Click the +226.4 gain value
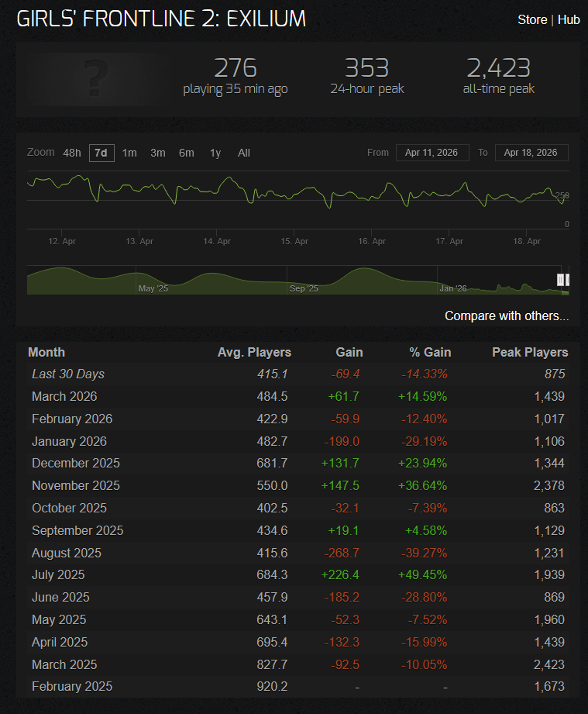588x714 pixels. click(x=340, y=574)
